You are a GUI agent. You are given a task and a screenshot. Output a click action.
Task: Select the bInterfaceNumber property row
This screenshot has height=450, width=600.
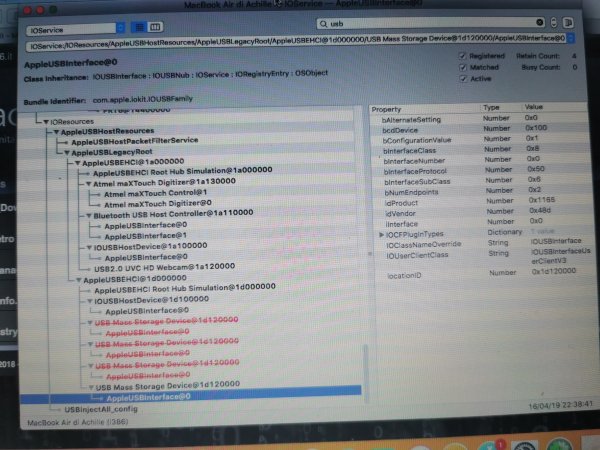click(x=478, y=160)
